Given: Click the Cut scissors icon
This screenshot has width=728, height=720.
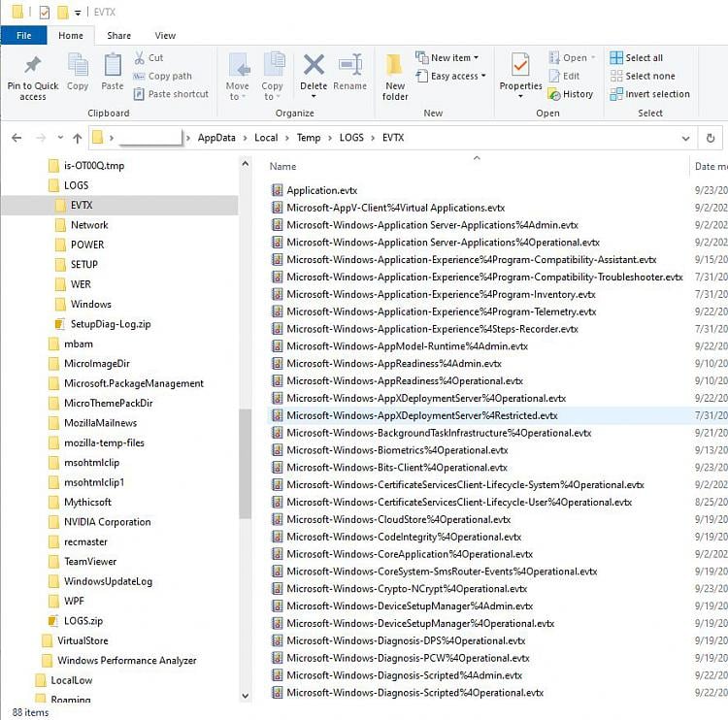Looking at the screenshot, I should pos(139,57).
